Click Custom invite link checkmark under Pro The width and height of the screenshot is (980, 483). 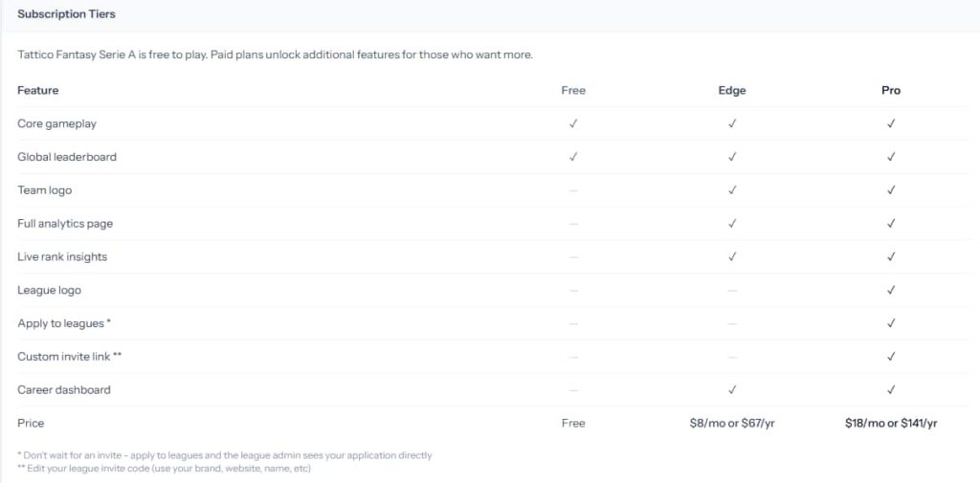tap(891, 357)
